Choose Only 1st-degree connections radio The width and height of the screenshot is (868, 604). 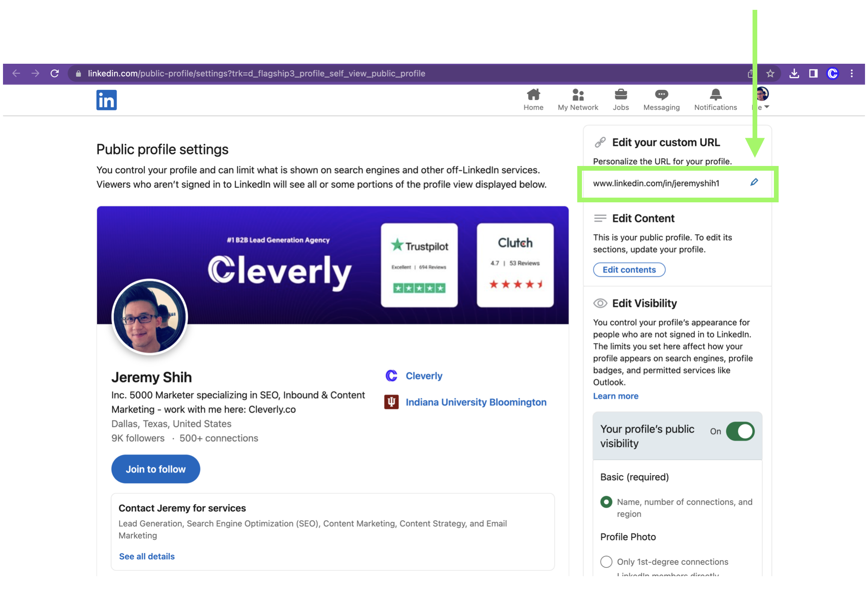click(606, 562)
